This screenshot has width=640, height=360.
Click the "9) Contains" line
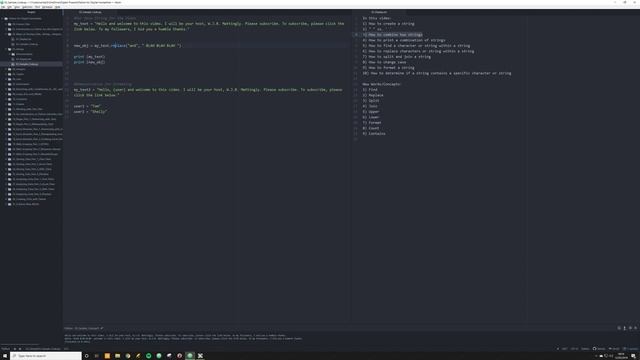pos(374,133)
